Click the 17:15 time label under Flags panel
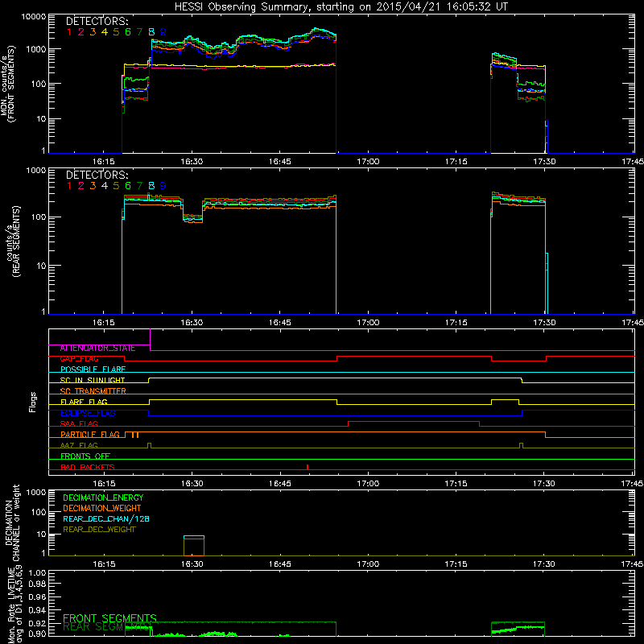Viewport: 644px width, 644px height. (456, 484)
